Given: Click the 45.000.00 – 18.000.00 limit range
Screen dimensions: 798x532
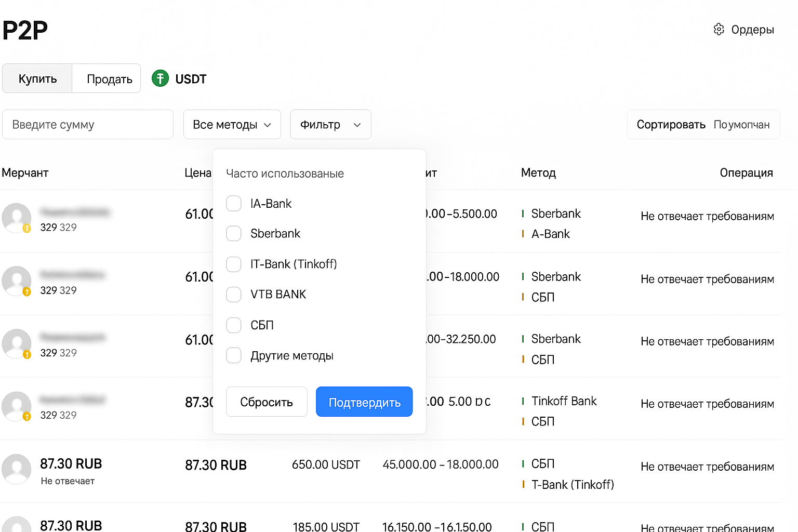Looking at the screenshot, I should (x=441, y=464).
